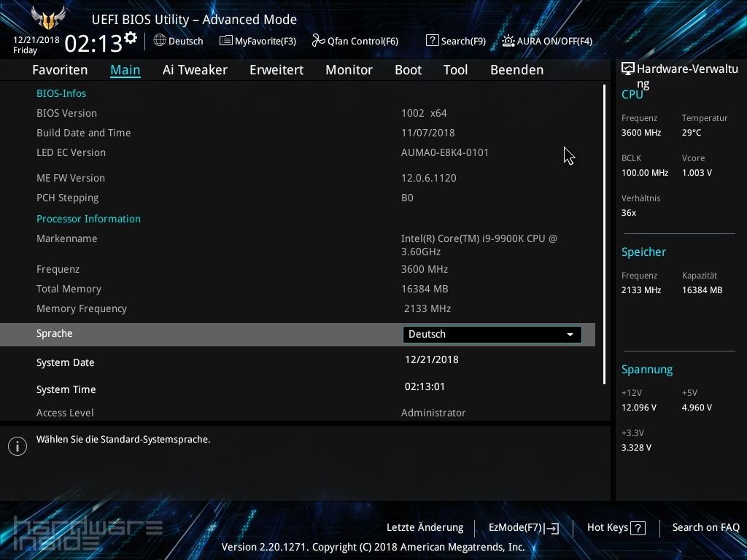This screenshot has height=560, width=747.
Task: Switch to the Tool tab
Action: (455, 70)
